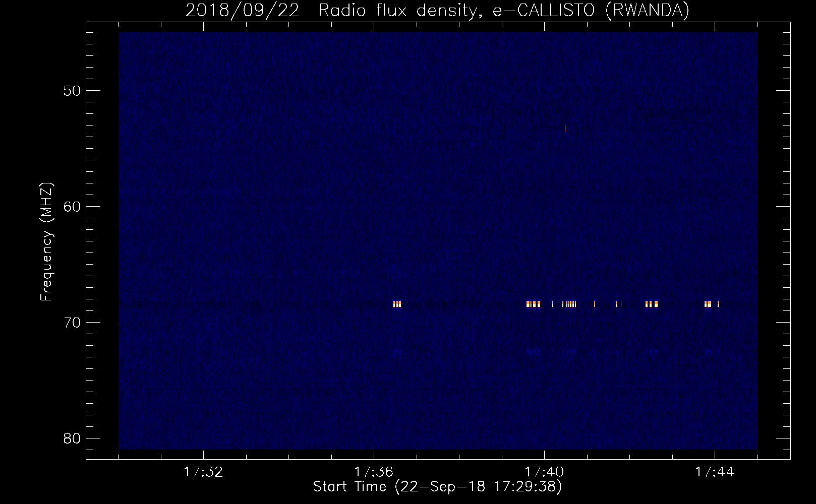Click the 'Start Time (22-Sep-18 17:29:38)' label

[x=437, y=487]
